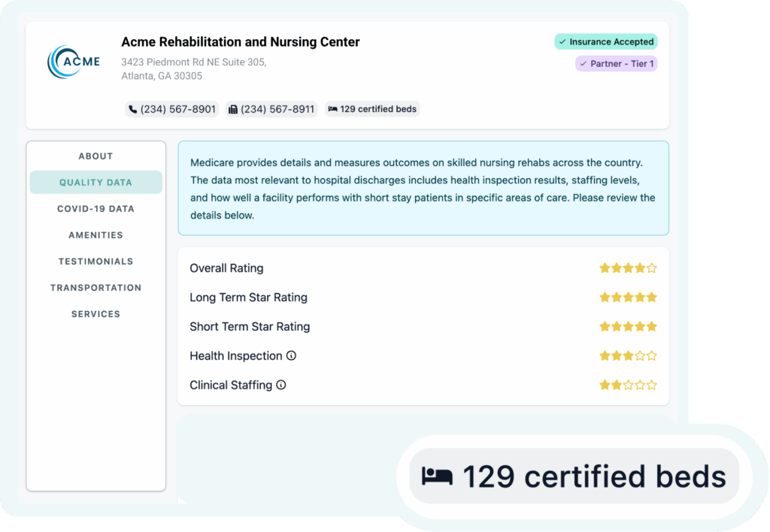The width and height of the screenshot is (770, 532).
Task: View the Testimonials section
Action: click(95, 261)
